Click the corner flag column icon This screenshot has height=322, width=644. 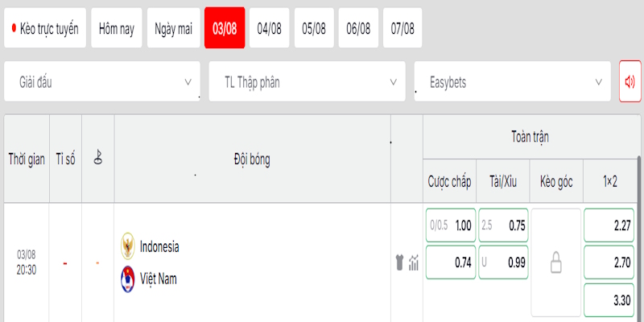point(97,157)
